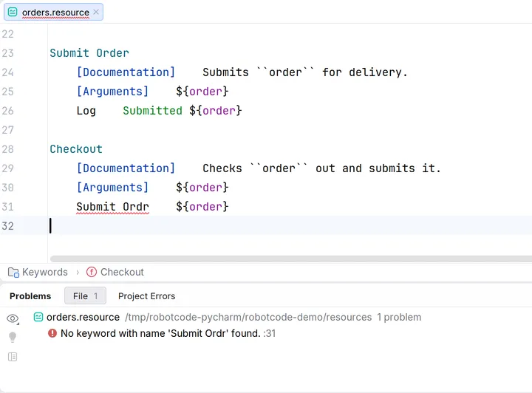Click the horizontal editor scrollbar
The image size is (532, 393).
291,259
